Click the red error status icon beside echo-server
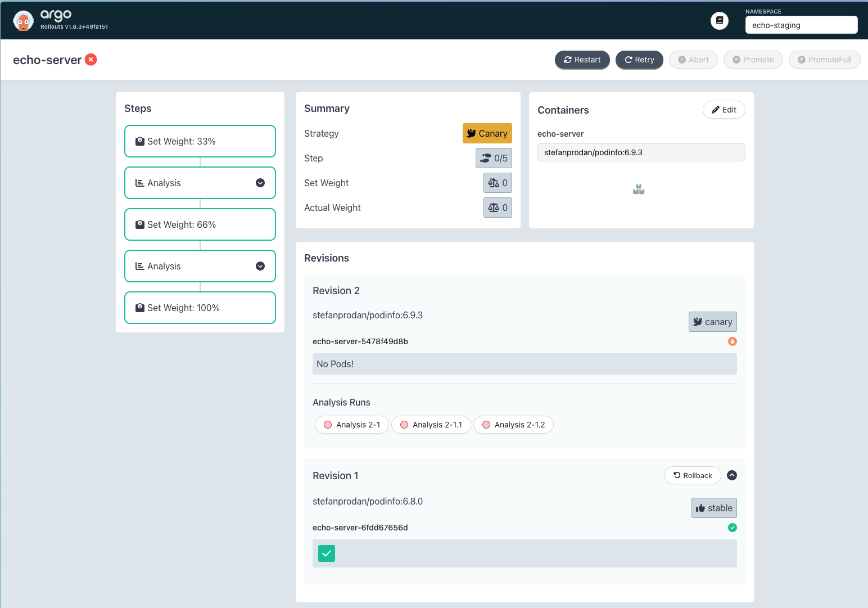Image resolution: width=868 pixels, height=608 pixels. coord(91,60)
